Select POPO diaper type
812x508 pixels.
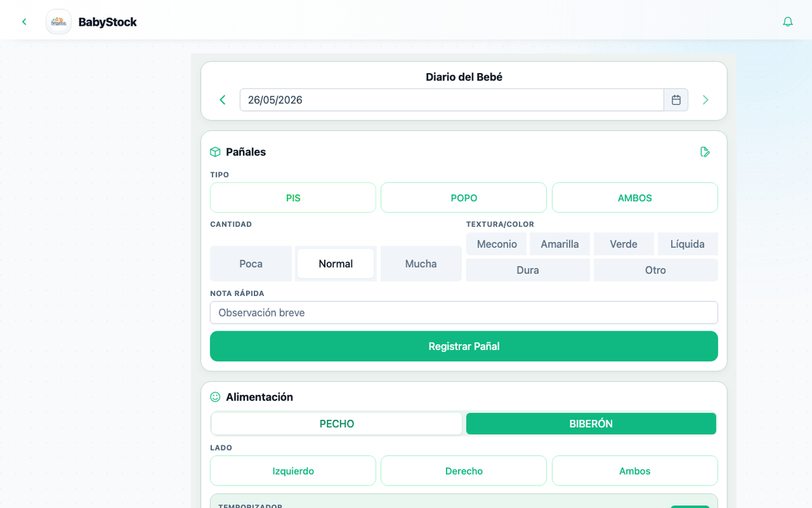[x=464, y=198]
